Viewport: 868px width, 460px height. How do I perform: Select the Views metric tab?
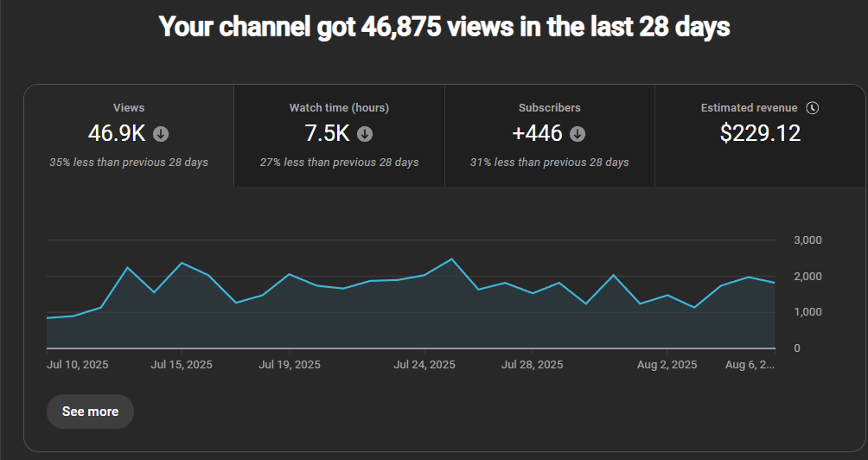(x=129, y=108)
